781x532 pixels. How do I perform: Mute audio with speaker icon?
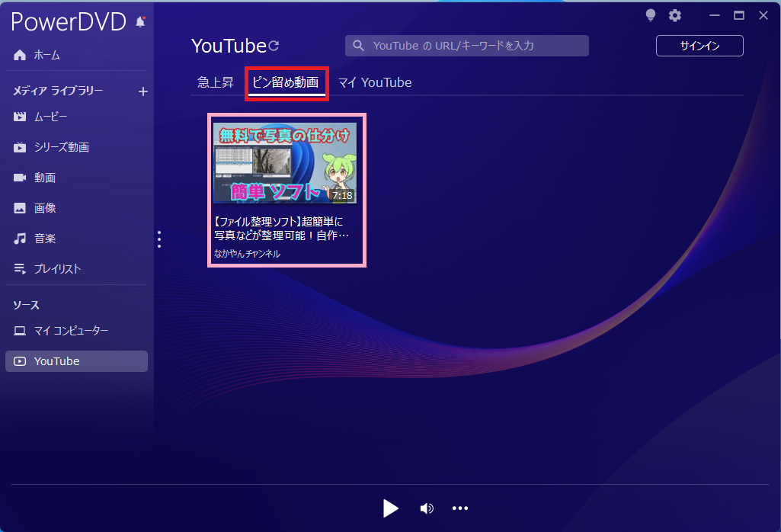click(427, 508)
